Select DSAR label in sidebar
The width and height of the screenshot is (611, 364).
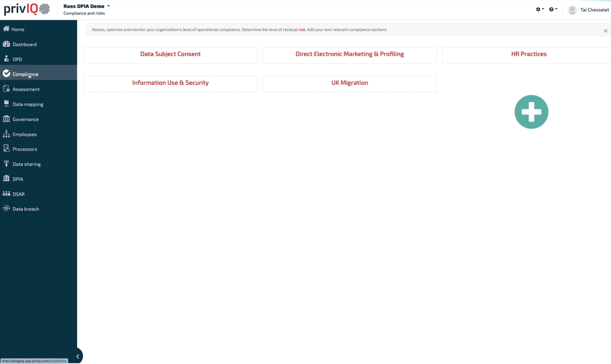pyautogui.click(x=18, y=194)
